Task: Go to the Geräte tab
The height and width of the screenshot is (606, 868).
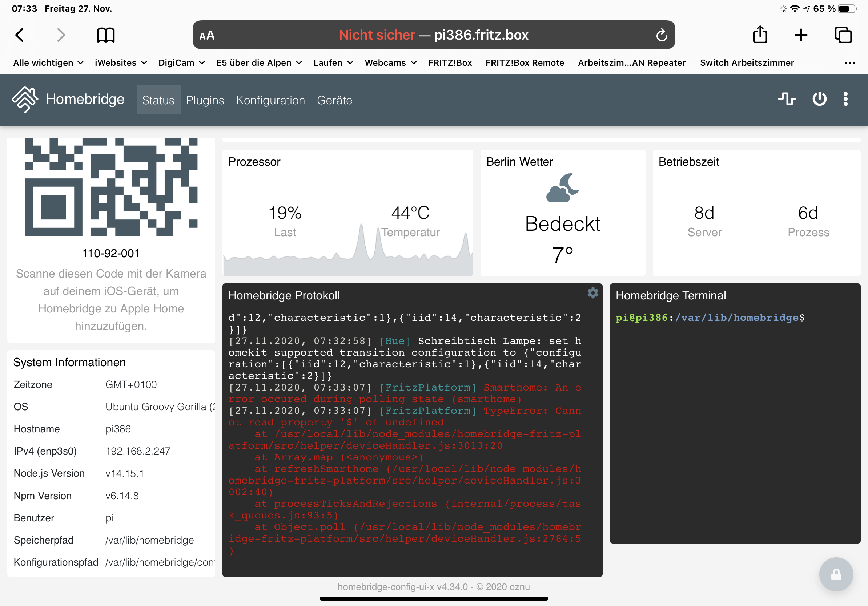Action: pos(334,100)
